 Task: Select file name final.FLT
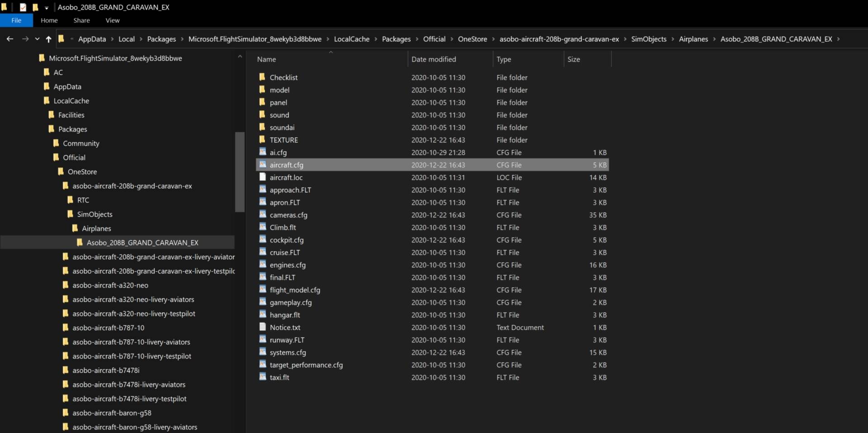[283, 278]
